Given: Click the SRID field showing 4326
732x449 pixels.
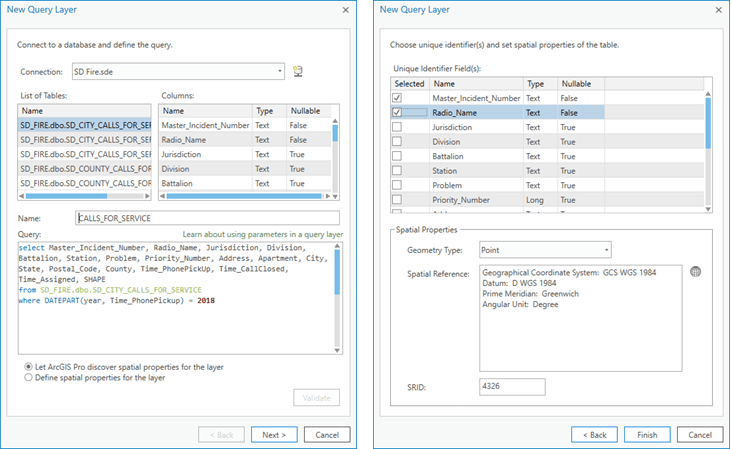Looking at the screenshot, I should pos(512,386).
